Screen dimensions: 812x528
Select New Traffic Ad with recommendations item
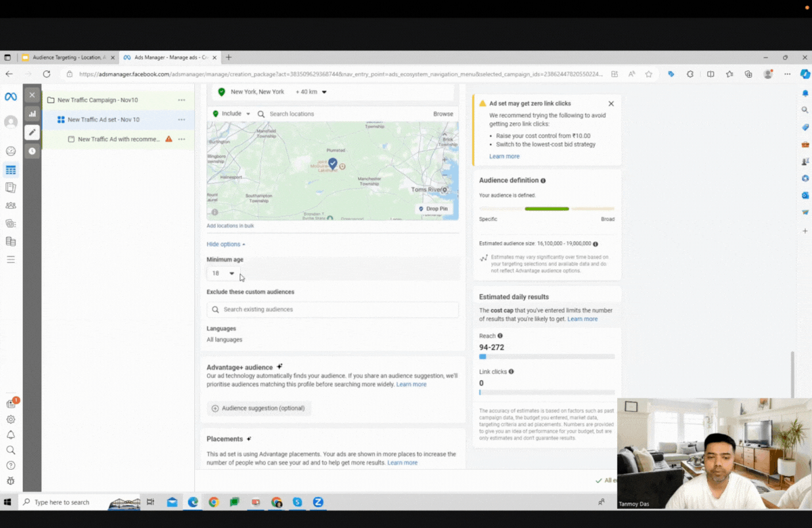pyautogui.click(x=119, y=139)
